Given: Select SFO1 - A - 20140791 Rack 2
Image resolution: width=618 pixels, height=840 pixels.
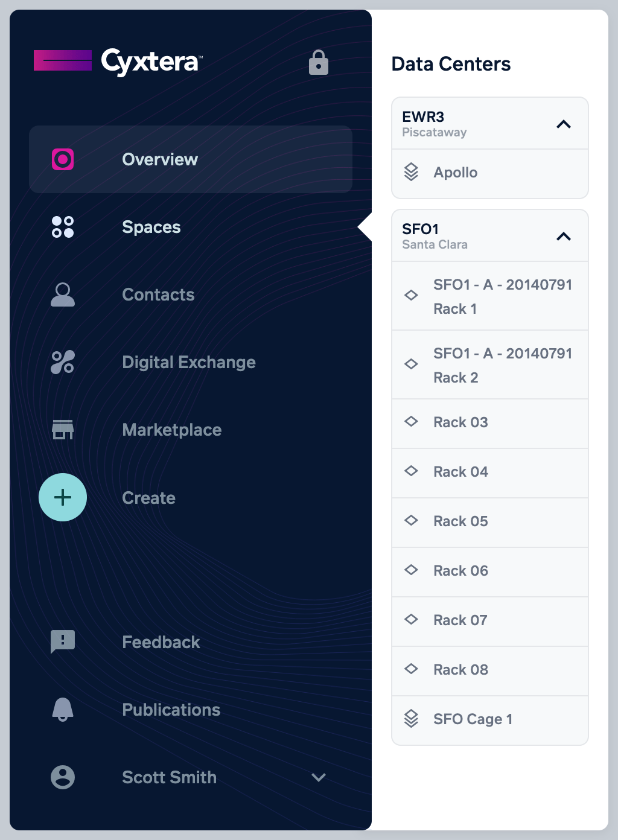Looking at the screenshot, I should 490,364.
